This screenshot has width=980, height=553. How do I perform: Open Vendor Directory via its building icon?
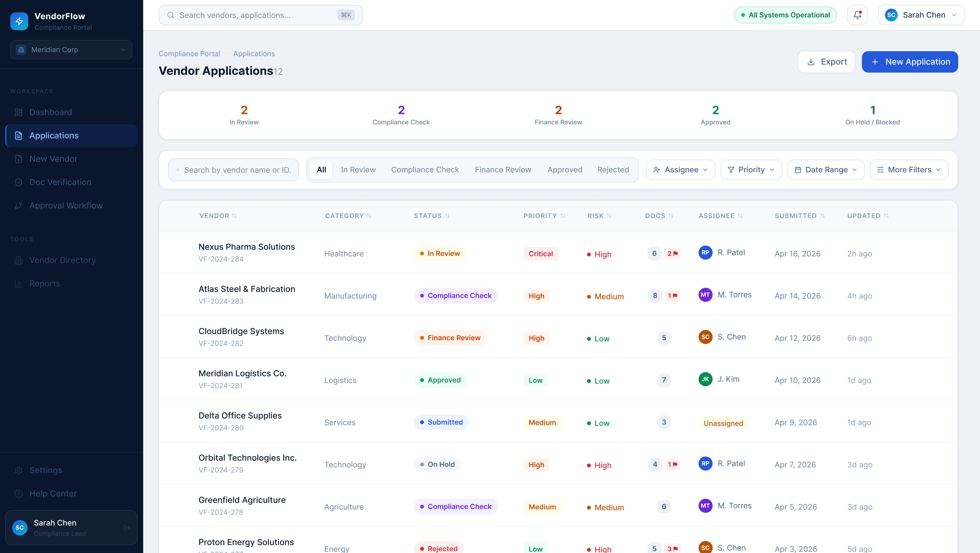point(18,260)
